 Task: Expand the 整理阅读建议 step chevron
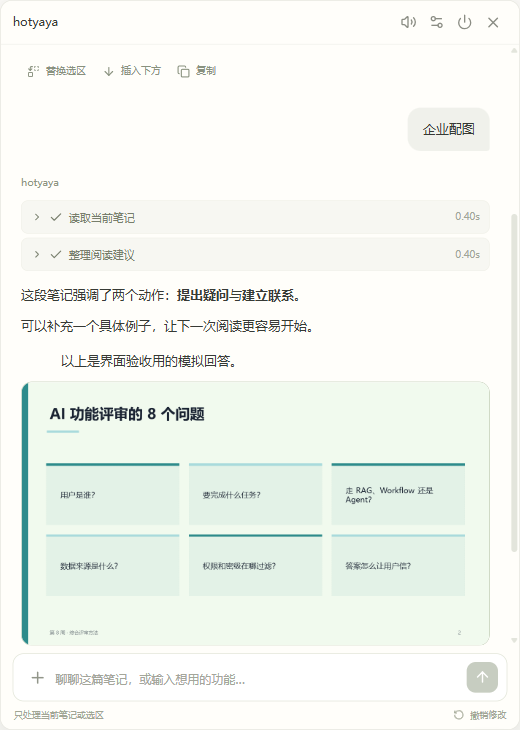[x=37, y=254]
